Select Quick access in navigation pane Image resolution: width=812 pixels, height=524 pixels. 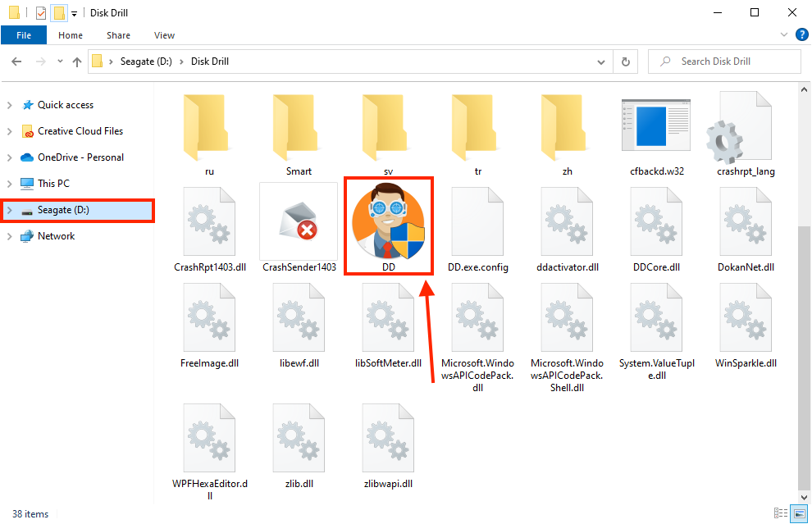point(66,105)
